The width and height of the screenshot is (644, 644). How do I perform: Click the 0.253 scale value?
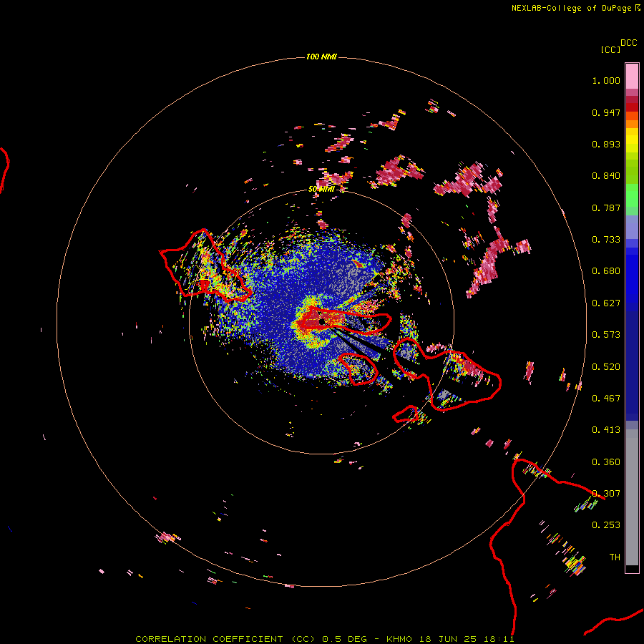[x=606, y=525]
